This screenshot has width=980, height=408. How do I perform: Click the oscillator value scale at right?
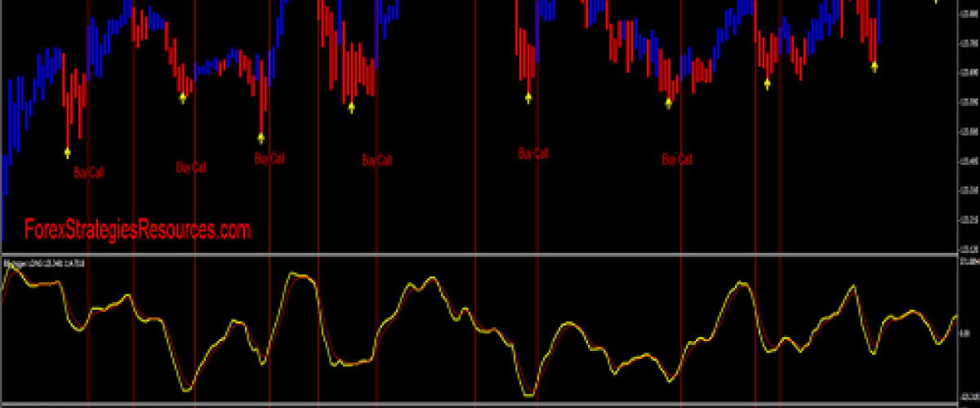[x=969, y=330]
